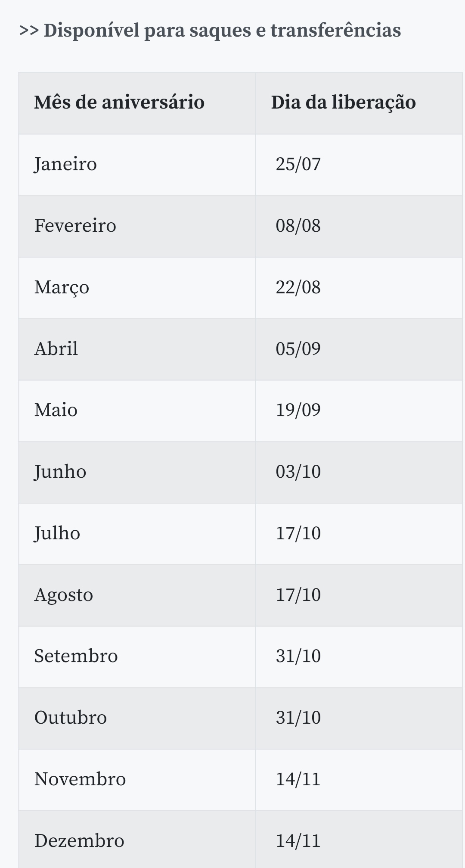The width and height of the screenshot is (465, 868).
Task: Click the Janeiro month cell
Action: (65, 164)
